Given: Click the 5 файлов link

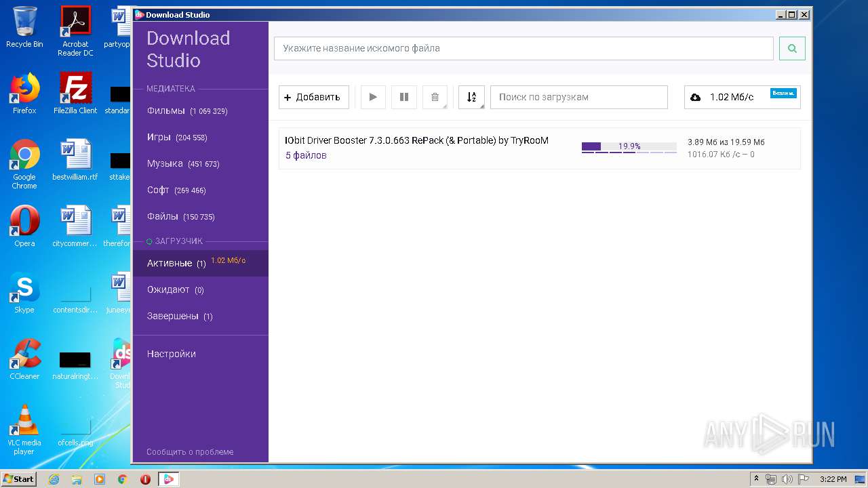Looking at the screenshot, I should pyautogui.click(x=306, y=155).
